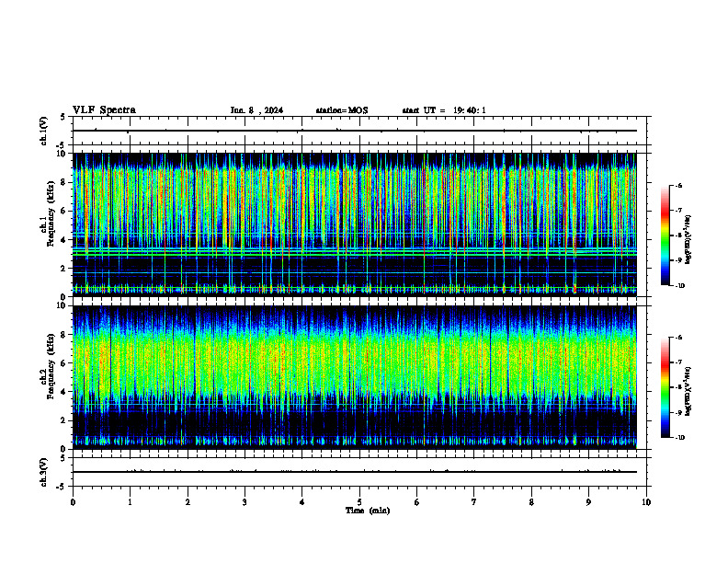The height and width of the screenshot is (563, 728).
Task: Click the "8" kHz tick on ch.1 axis
Action: [x=64, y=182]
